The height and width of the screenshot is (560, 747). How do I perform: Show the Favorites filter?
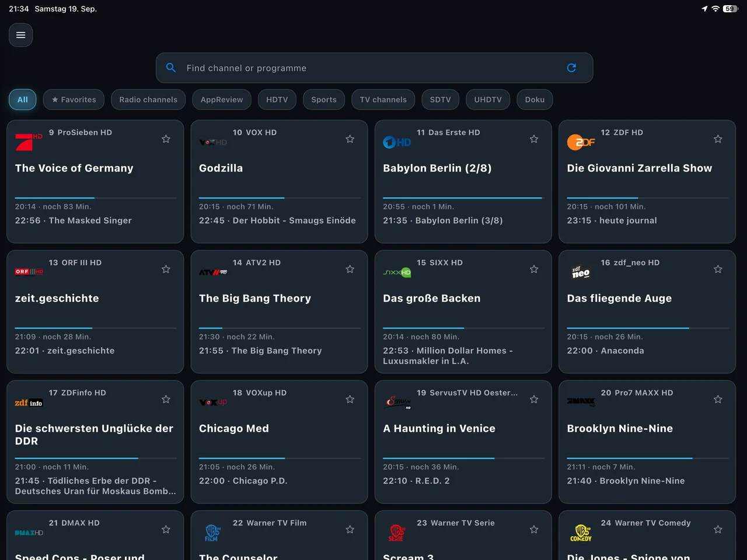[74, 100]
